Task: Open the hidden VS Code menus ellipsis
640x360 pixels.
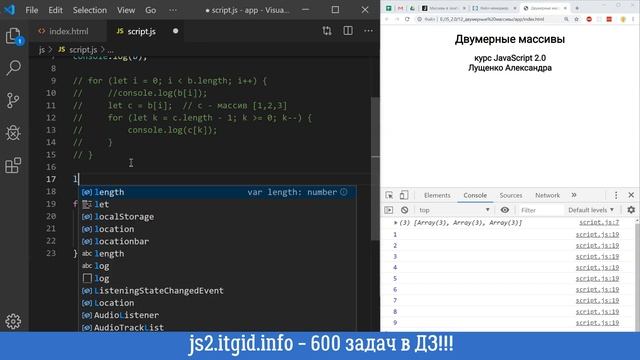Action: 173,10
